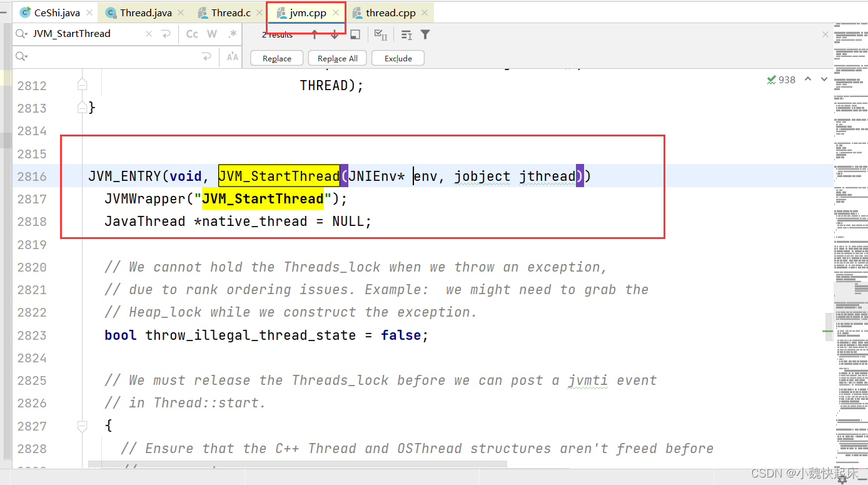Click line number 2823 in gutter
This screenshot has width=868, height=485.
(32, 335)
